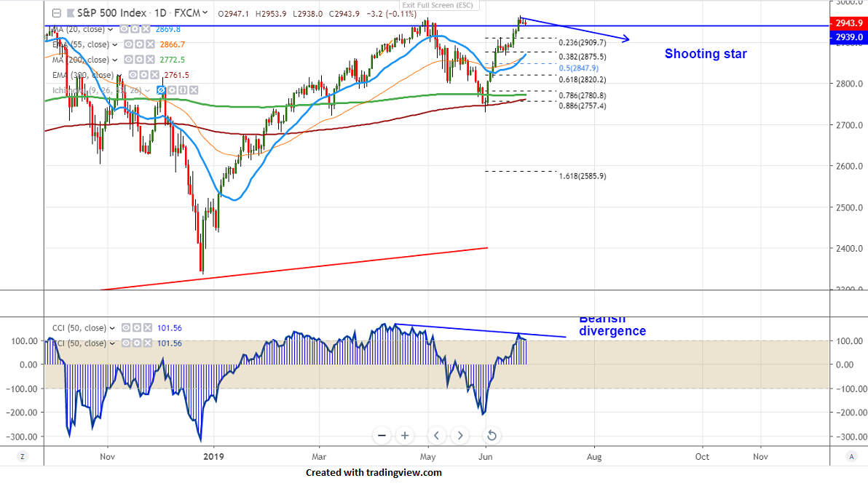Toggle eye icon on lower CCI (50, close) row
This screenshot has width=868, height=486.
(126, 343)
